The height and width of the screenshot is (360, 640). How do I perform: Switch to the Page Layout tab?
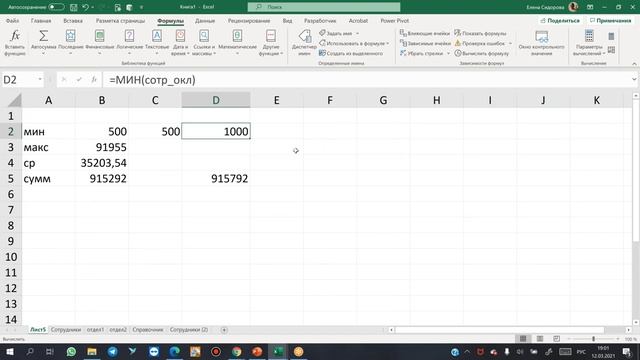[120, 20]
